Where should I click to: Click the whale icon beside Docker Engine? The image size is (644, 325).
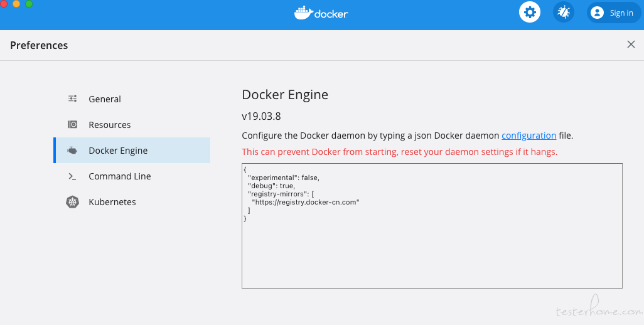click(73, 150)
